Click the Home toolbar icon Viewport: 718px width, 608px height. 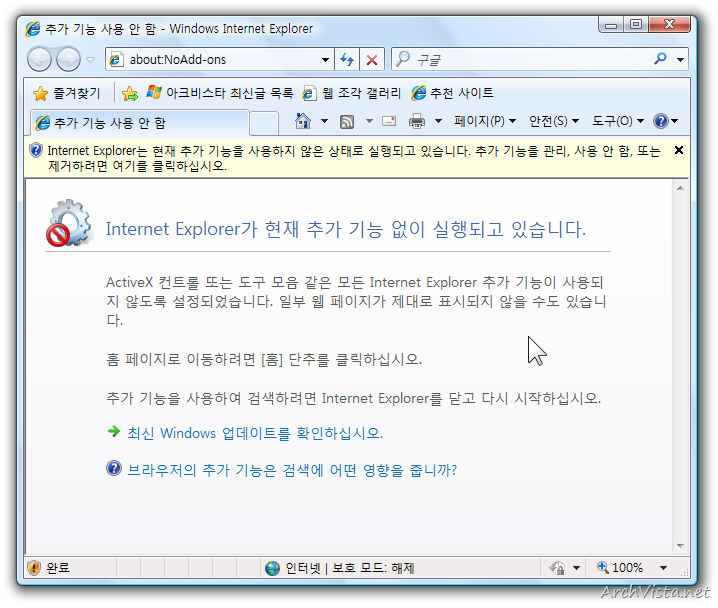[x=303, y=121]
